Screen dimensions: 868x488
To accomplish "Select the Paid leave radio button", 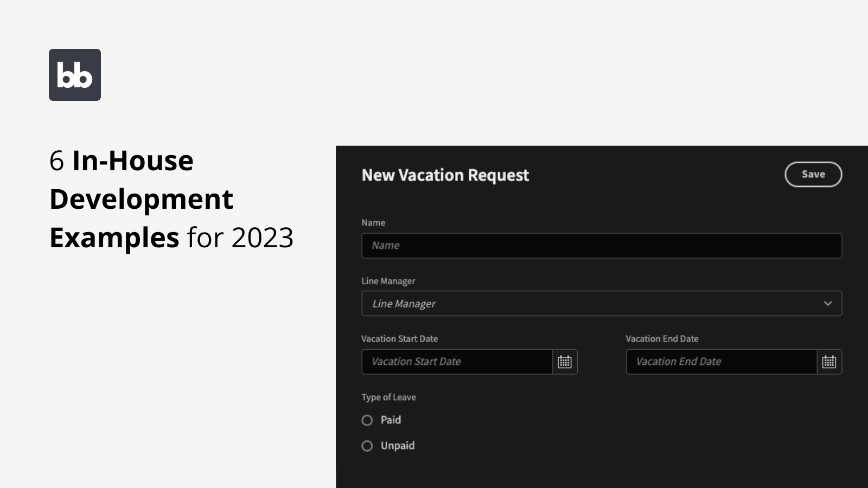I will coord(367,420).
